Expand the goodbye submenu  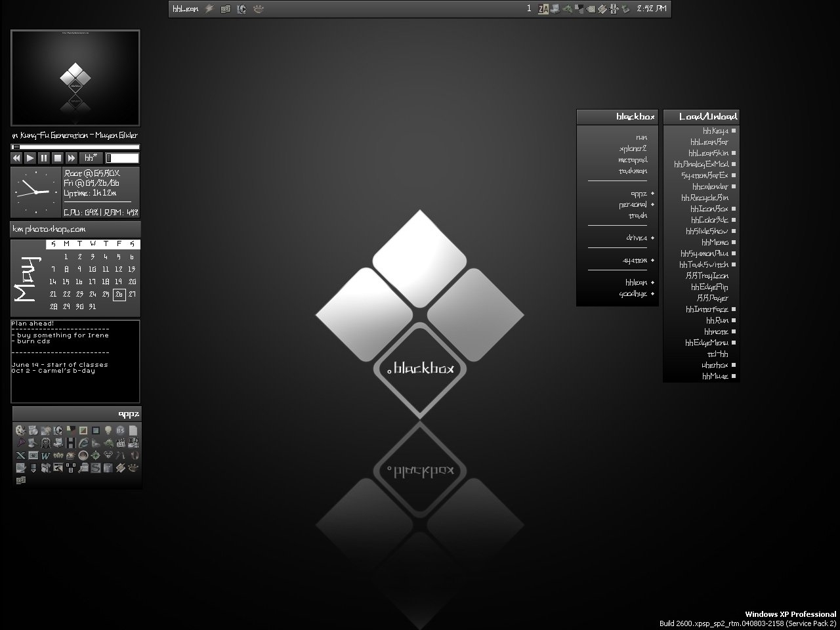coord(618,294)
